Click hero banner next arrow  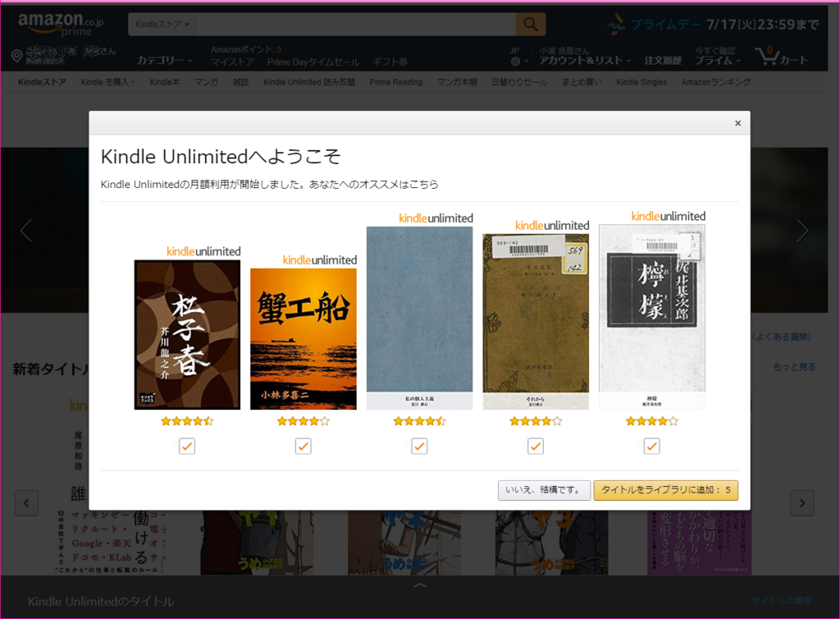802,231
